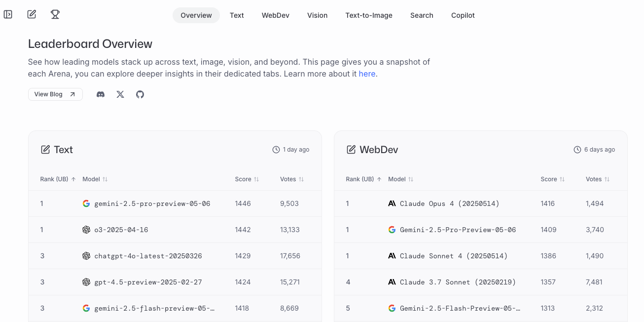Click clock icon next to 6 days ago

tap(577, 150)
